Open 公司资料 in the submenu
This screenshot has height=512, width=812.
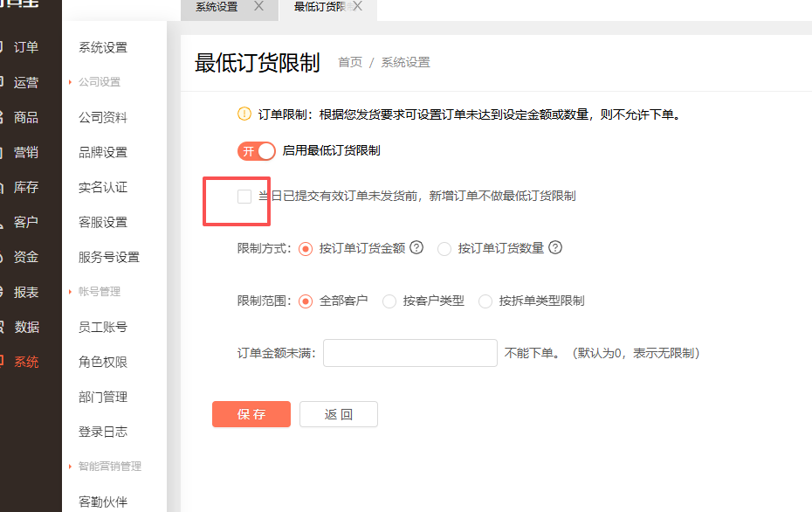[102, 118]
